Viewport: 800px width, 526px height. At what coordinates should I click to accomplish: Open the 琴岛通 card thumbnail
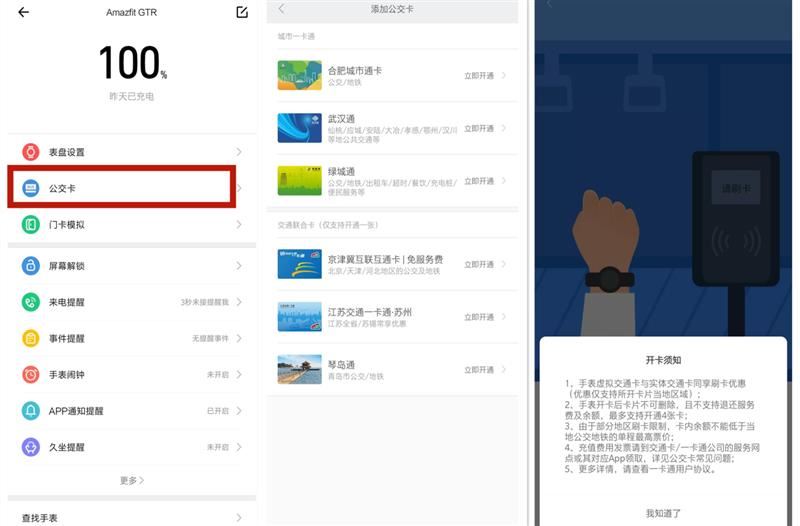pyautogui.click(x=299, y=369)
